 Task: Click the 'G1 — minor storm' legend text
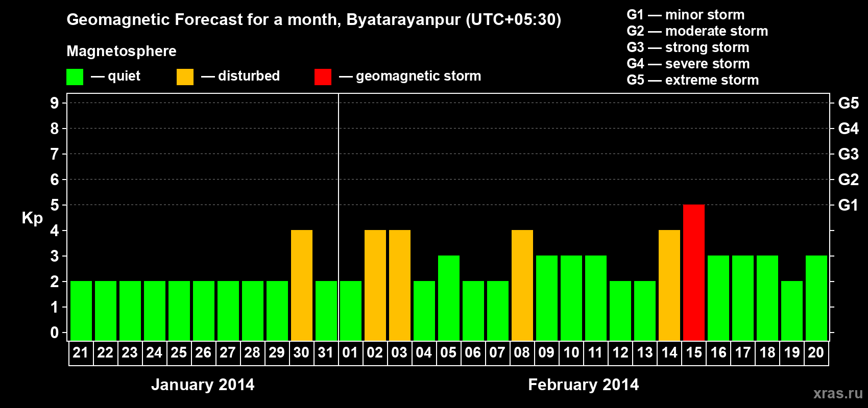tap(686, 15)
